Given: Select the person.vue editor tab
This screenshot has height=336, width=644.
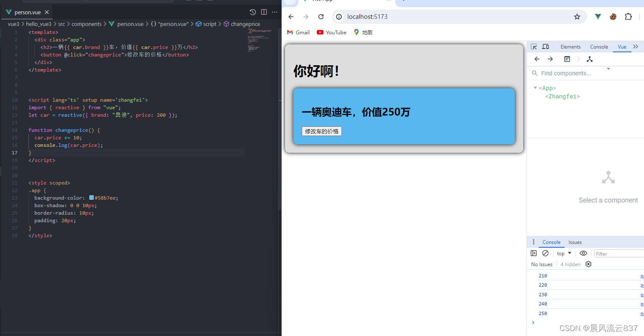Looking at the screenshot, I should (27, 12).
